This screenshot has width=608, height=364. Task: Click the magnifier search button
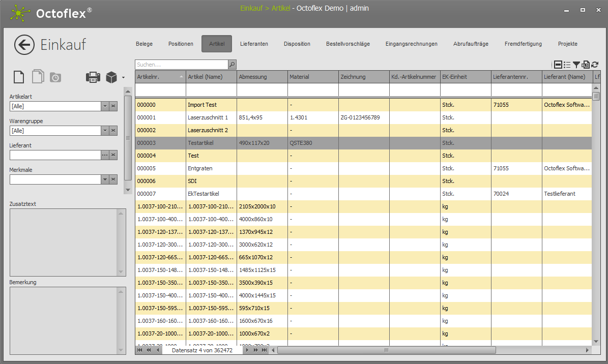232,65
